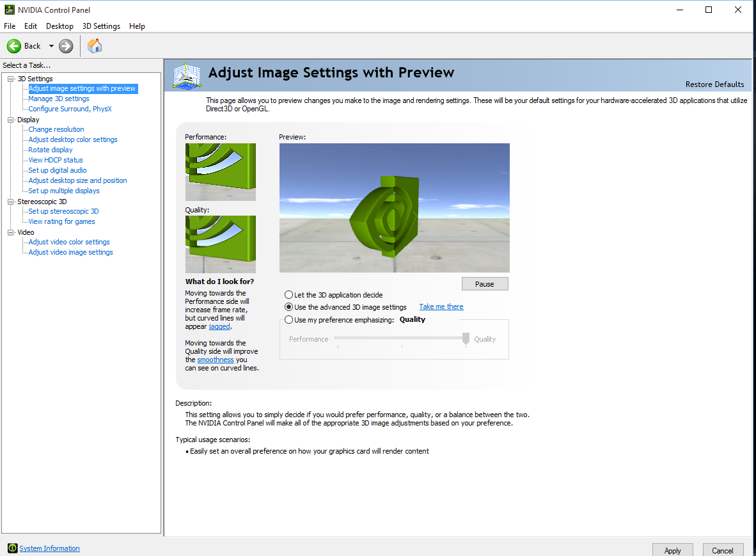
Task: Click the Quality label right of slider
Action: tap(485, 339)
